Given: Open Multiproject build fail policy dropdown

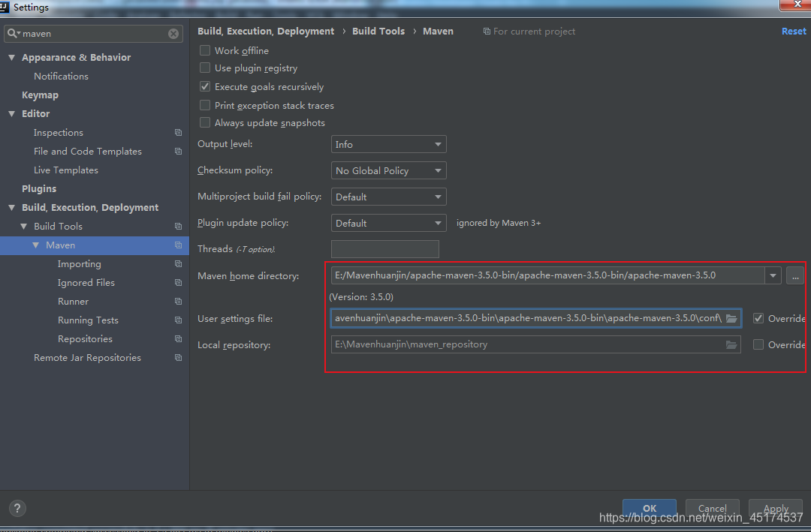Looking at the screenshot, I should 388,197.
